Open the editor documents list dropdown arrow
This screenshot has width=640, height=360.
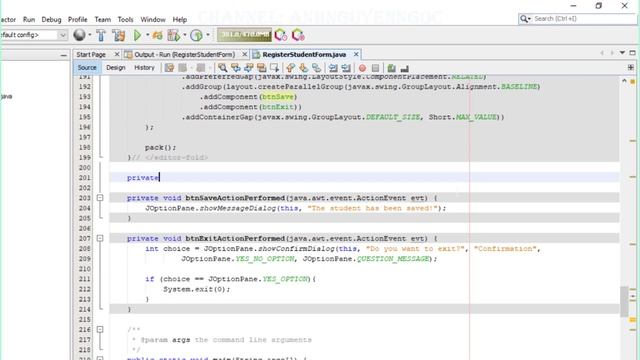(x=622, y=53)
